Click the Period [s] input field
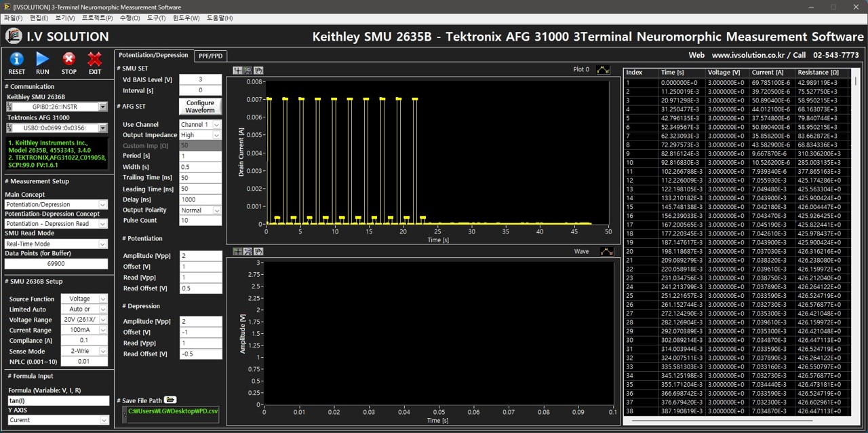Screen dimensions: 868x433 200,156
